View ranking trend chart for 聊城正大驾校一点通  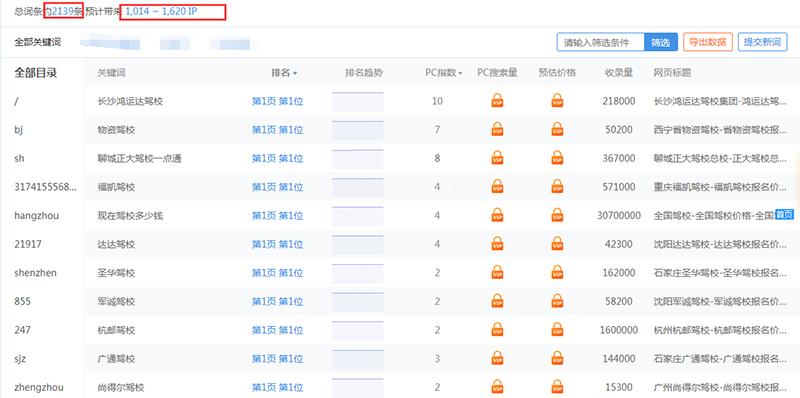pos(358,158)
